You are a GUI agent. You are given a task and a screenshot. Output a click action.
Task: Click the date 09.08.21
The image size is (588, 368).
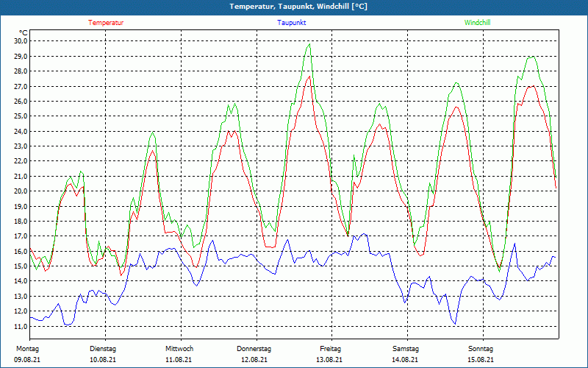pos(27,360)
